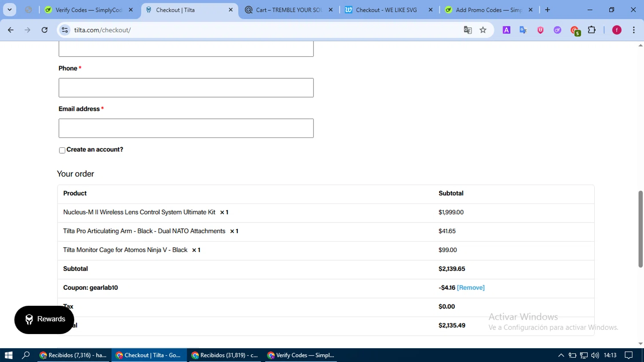The height and width of the screenshot is (362, 644).
Task: Close the Checkout - WE LIKE SVG tab
Action: (x=431, y=9)
